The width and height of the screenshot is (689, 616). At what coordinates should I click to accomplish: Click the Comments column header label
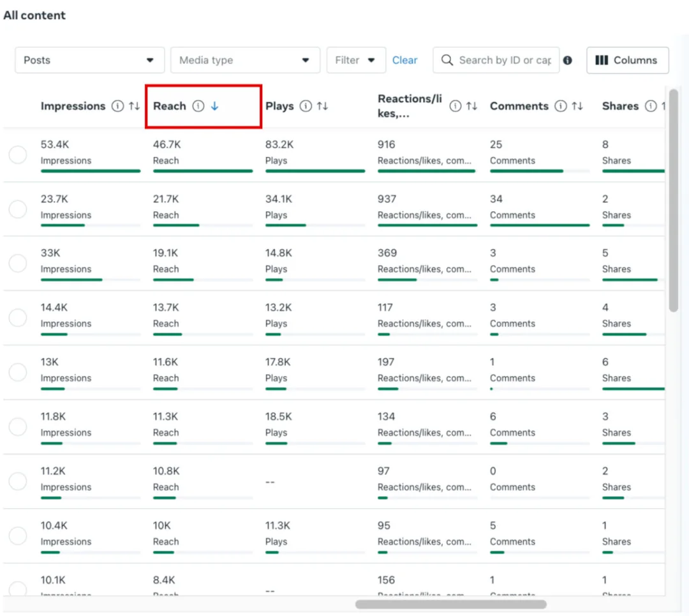pos(519,106)
